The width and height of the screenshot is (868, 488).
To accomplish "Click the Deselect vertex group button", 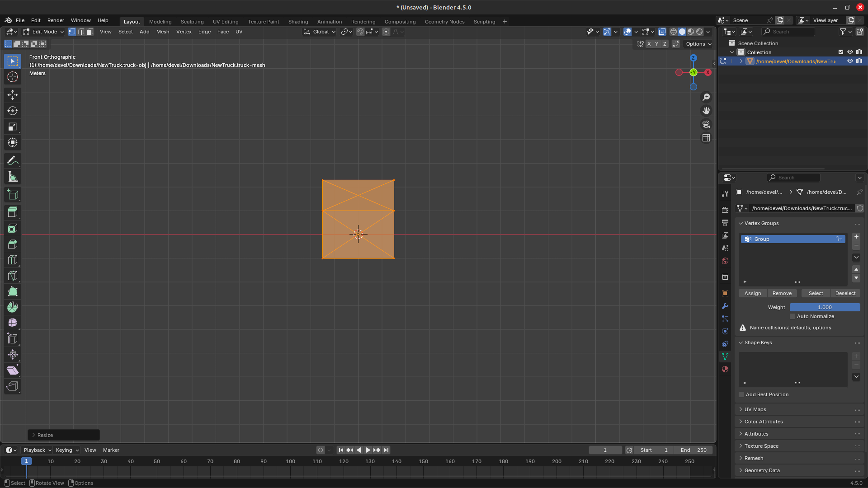I will pos(845,293).
